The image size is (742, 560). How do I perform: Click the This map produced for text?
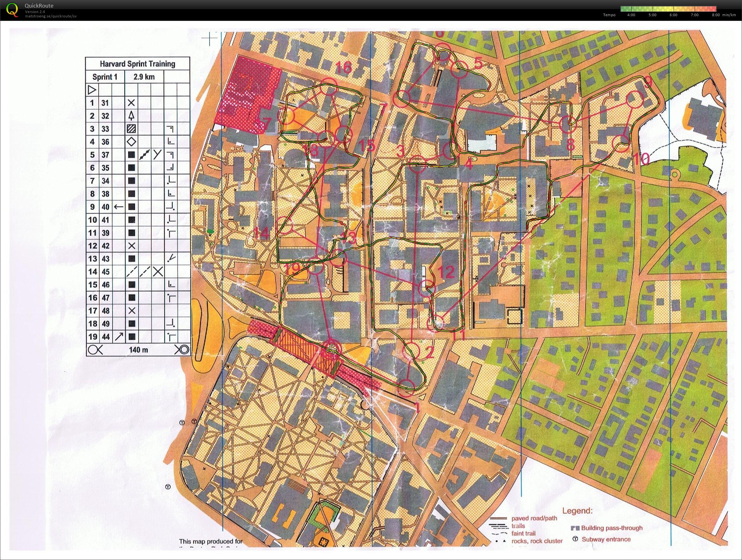(211, 541)
